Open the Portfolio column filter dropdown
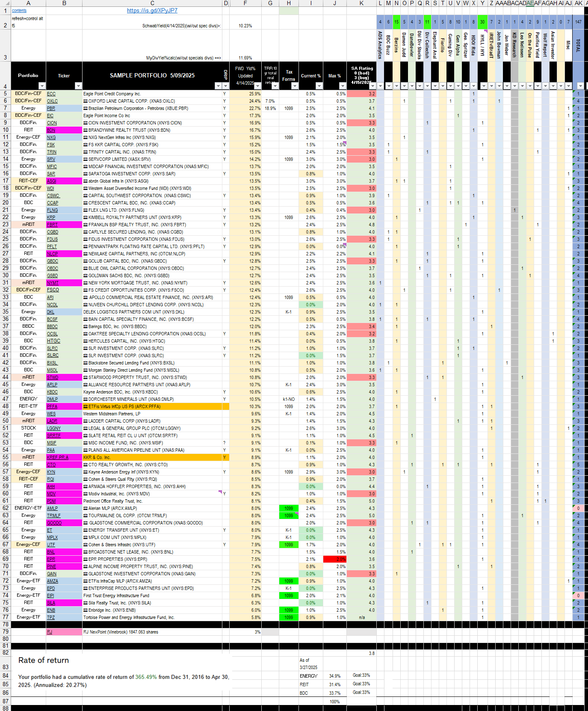Screen dimensions: 588x711 click(x=41, y=86)
